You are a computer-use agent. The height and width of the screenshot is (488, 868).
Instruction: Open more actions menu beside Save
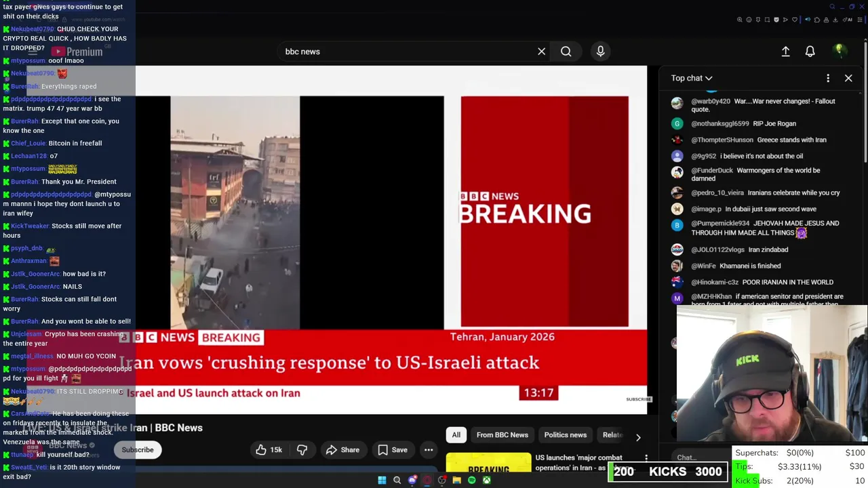point(429,450)
